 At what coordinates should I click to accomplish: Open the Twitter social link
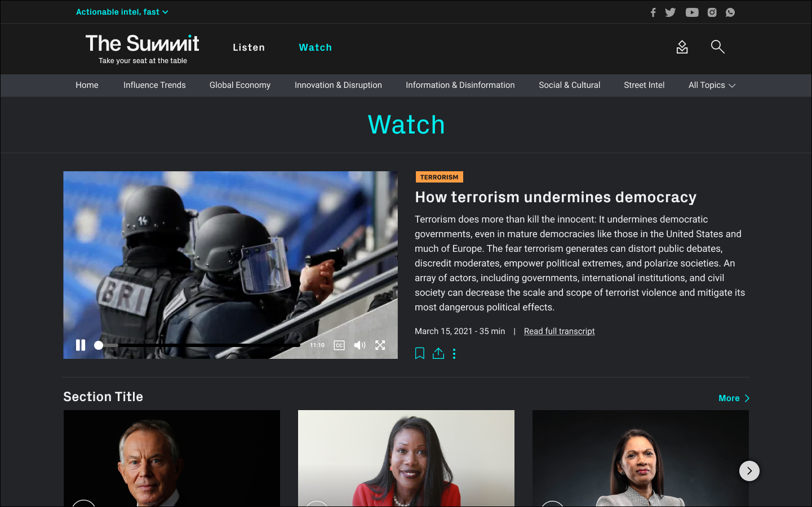click(670, 12)
